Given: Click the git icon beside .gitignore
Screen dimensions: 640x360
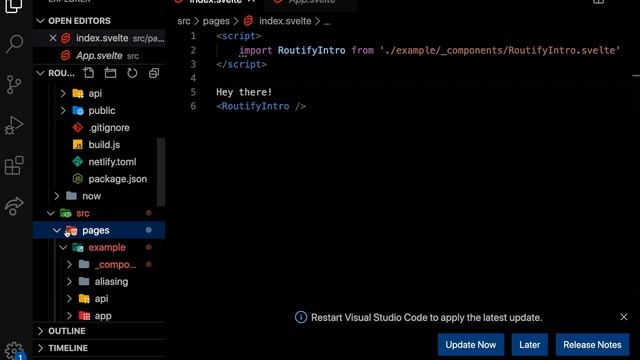Looking at the screenshot, I should 78,128.
